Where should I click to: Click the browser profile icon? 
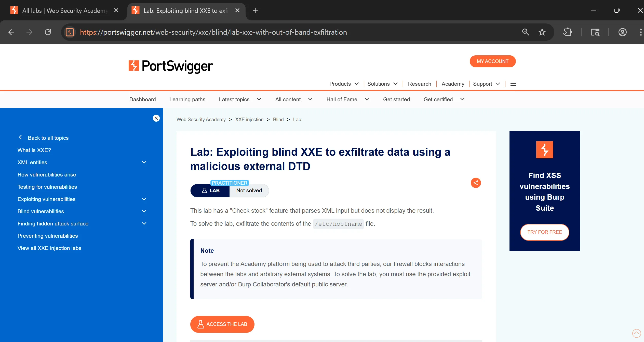622,32
